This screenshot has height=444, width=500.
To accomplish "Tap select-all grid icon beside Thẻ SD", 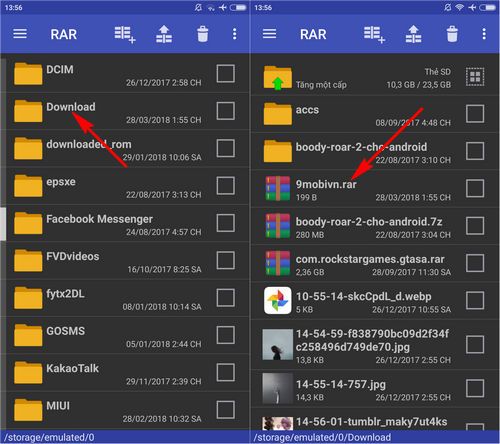I will point(475,77).
